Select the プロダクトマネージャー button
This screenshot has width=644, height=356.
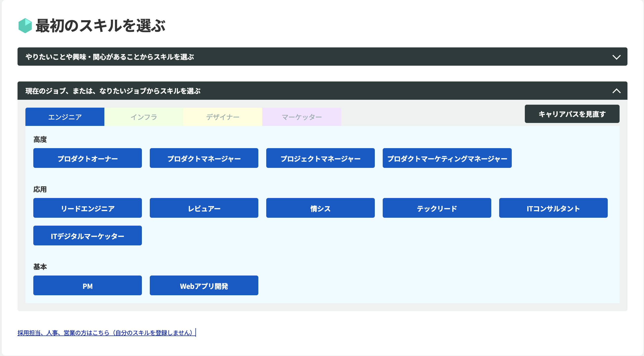coord(204,158)
